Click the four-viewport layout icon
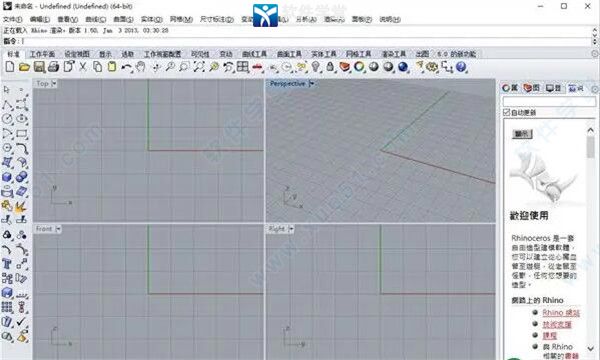This screenshot has width=600, height=360. [x=243, y=67]
